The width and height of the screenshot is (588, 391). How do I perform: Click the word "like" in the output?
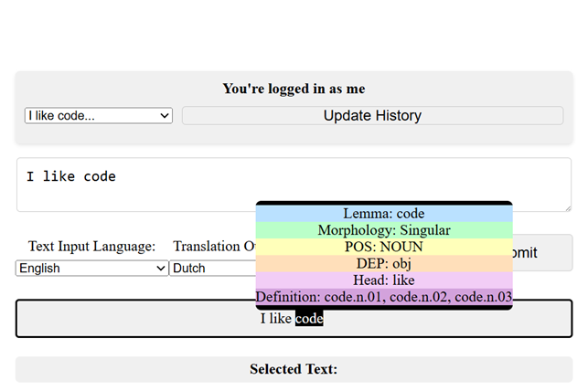click(282, 319)
